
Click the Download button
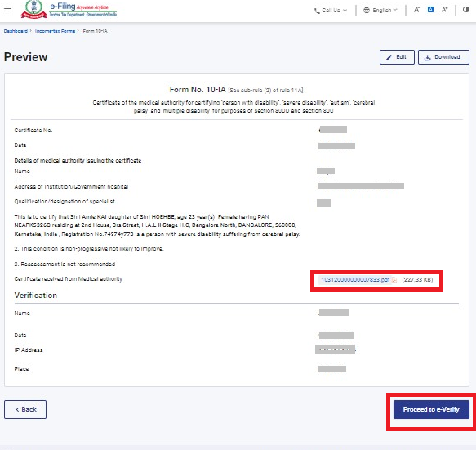pyautogui.click(x=443, y=57)
